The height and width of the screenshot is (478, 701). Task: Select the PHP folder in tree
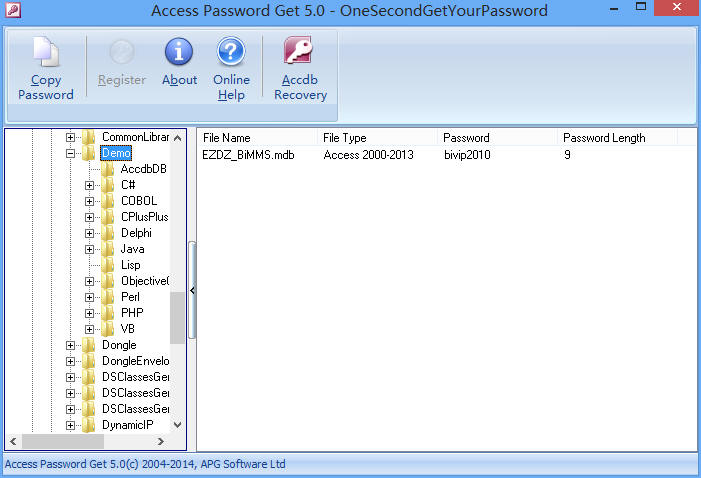132,313
